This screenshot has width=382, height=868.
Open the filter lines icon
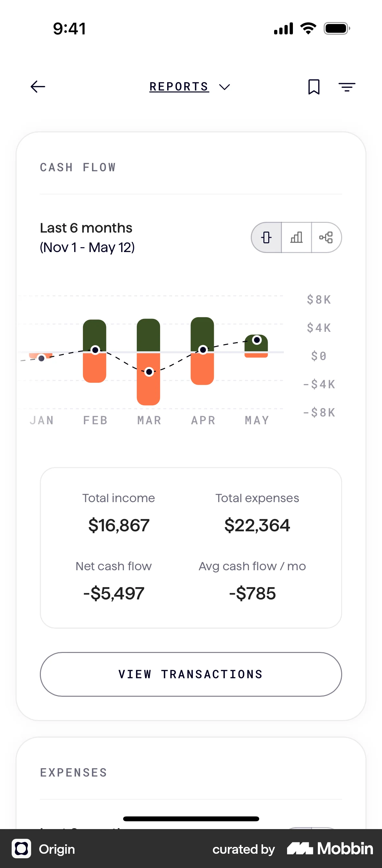[347, 87]
